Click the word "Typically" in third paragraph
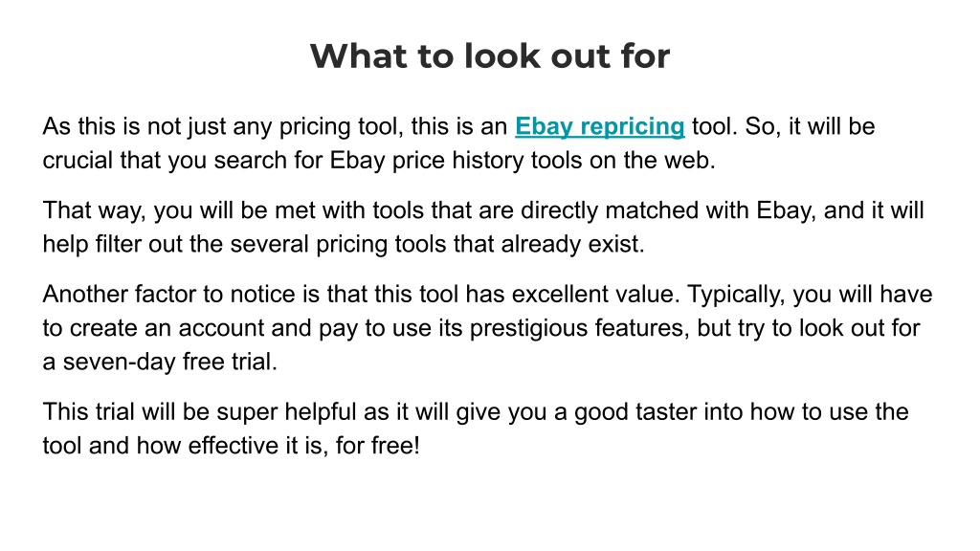The height and width of the screenshot is (551, 980). 735,295
